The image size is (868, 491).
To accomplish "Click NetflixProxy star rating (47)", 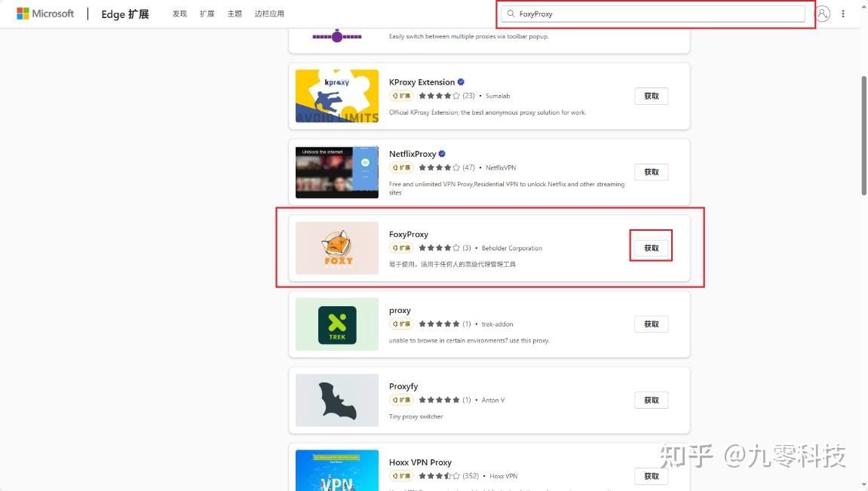I will point(446,167).
